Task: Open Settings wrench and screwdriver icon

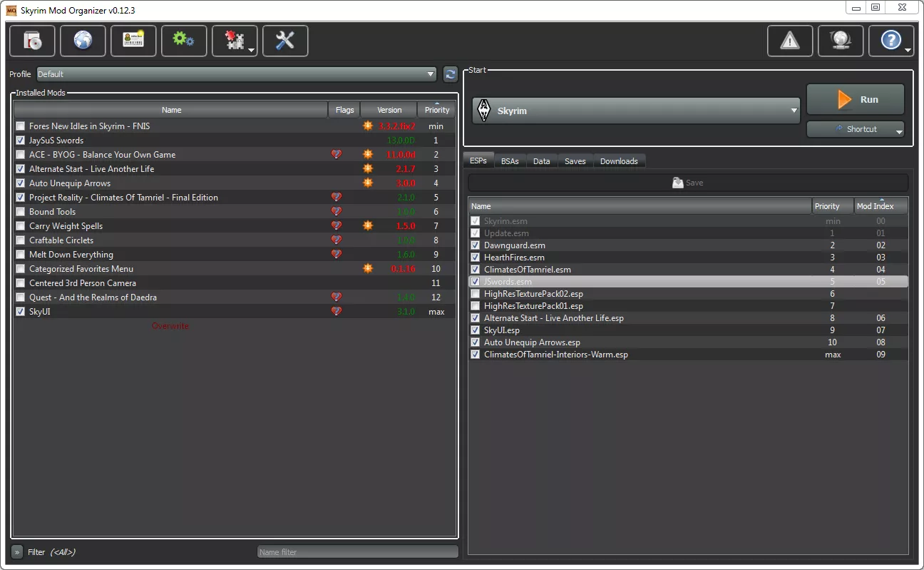Action: (x=285, y=41)
